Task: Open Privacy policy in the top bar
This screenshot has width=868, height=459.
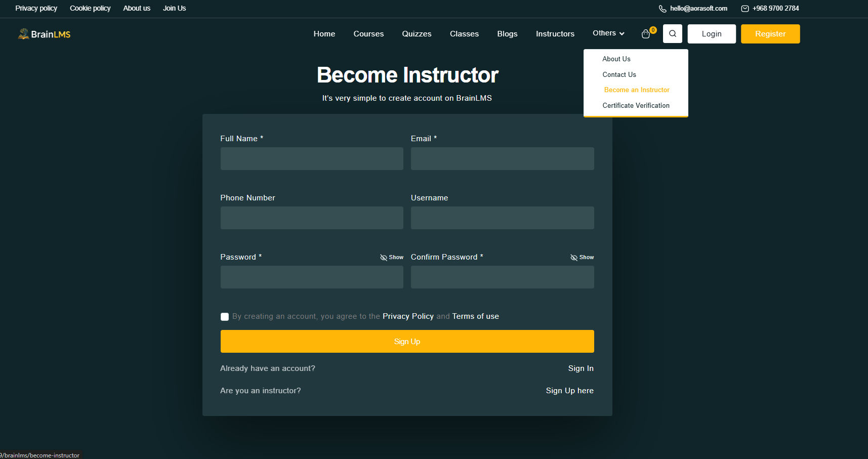Action: 36,9
